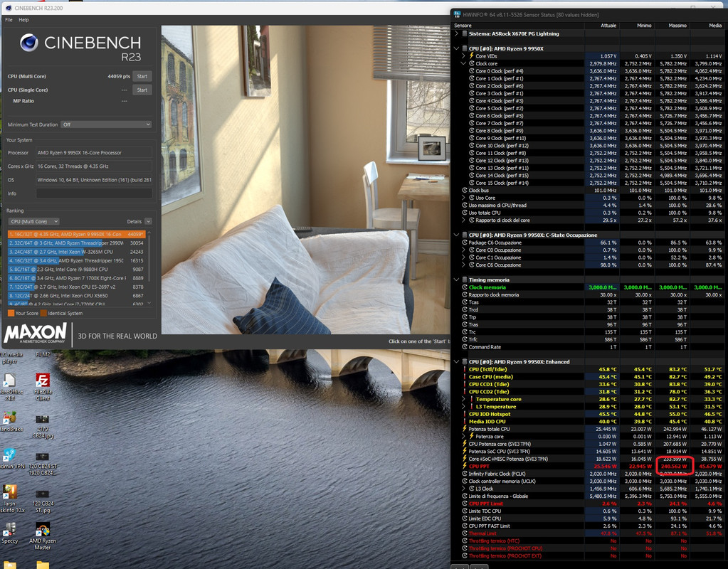The height and width of the screenshot is (569, 728).
Task: Click the icon beside Infinity Fabric Clock (FCLK)
Action: pos(465,474)
